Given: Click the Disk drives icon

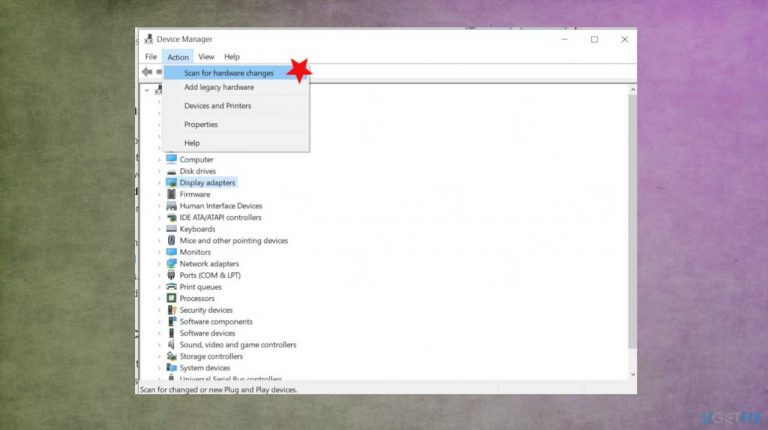Looking at the screenshot, I should click(x=171, y=171).
